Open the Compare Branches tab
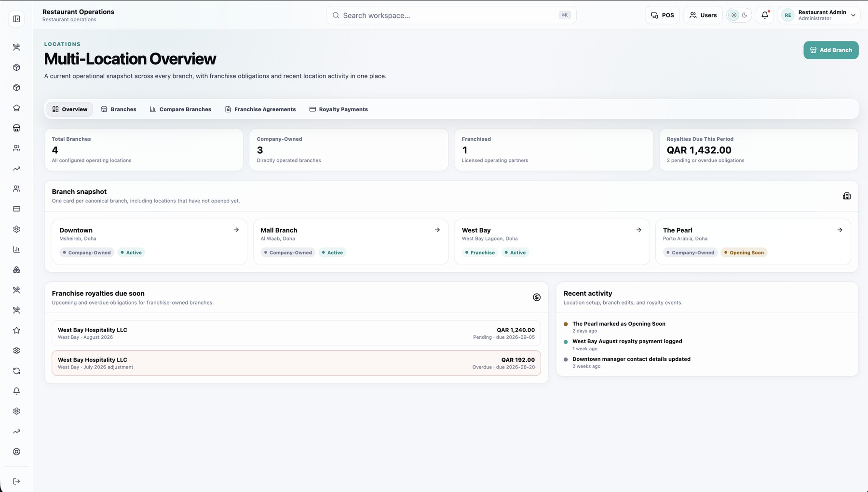 tap(180, 109)
